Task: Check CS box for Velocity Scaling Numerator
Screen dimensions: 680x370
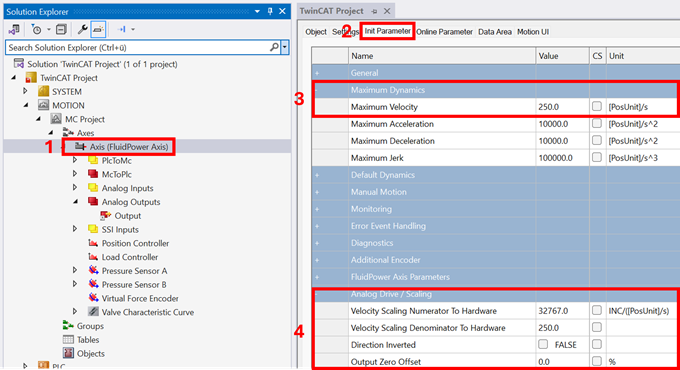Action: tap(597, 310)
